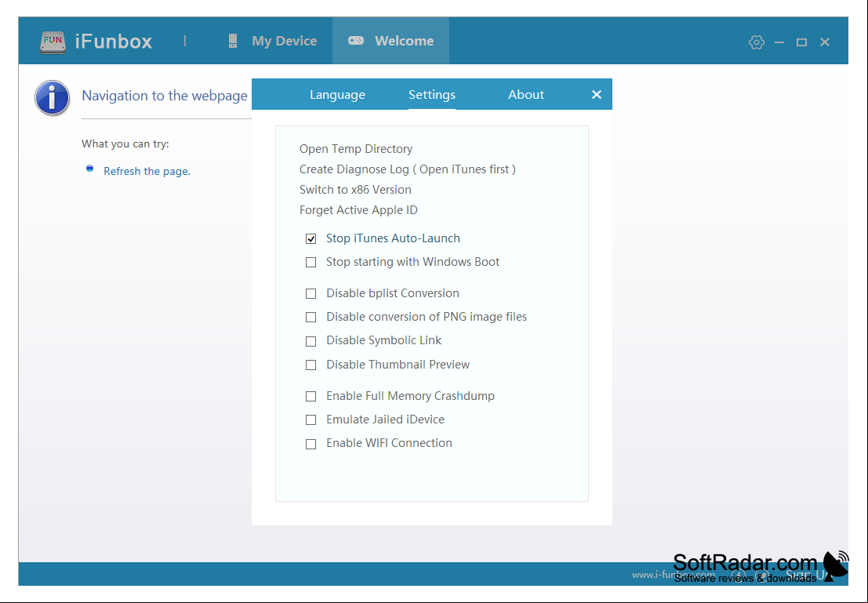Screen dimensions: 868x603
Task: Close the settings dialog panel
Action: click(x=596, y=95)
